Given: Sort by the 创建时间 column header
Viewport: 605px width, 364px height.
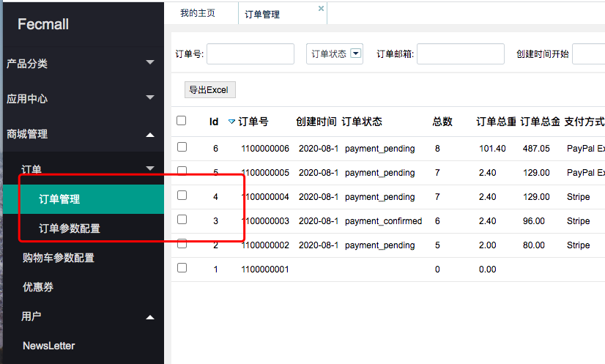Looking at the screenshot, I should pos(316,122).
